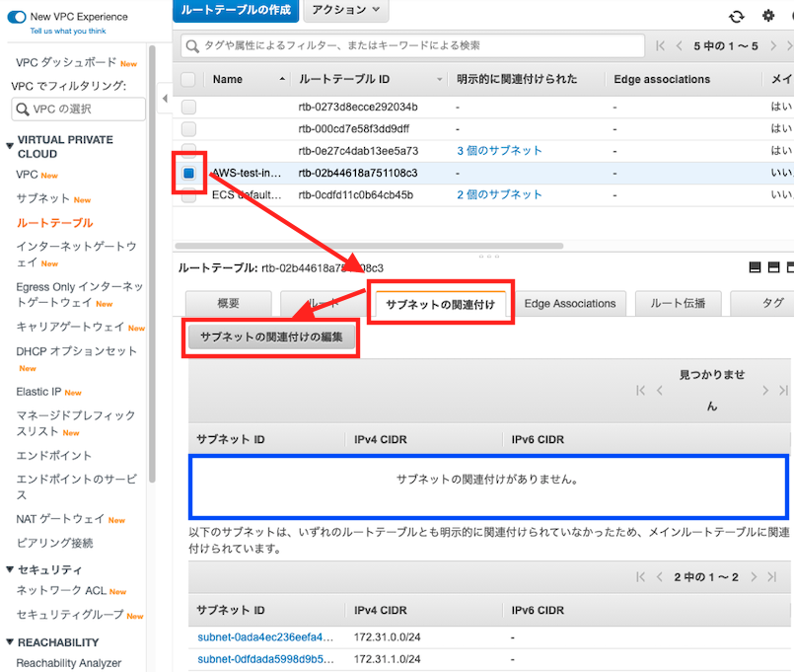
Task: Open ピアリング接続 in sidebar
Action: [x=54, y=543]
